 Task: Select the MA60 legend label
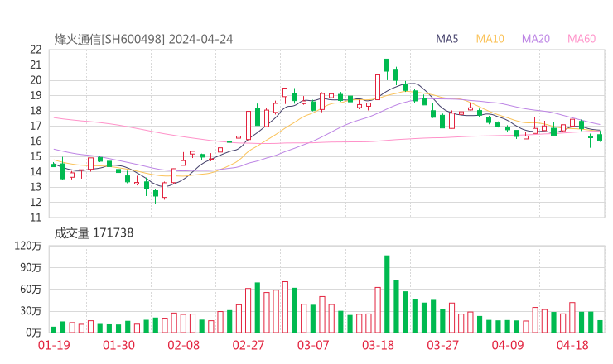click(x=582, y=39)
